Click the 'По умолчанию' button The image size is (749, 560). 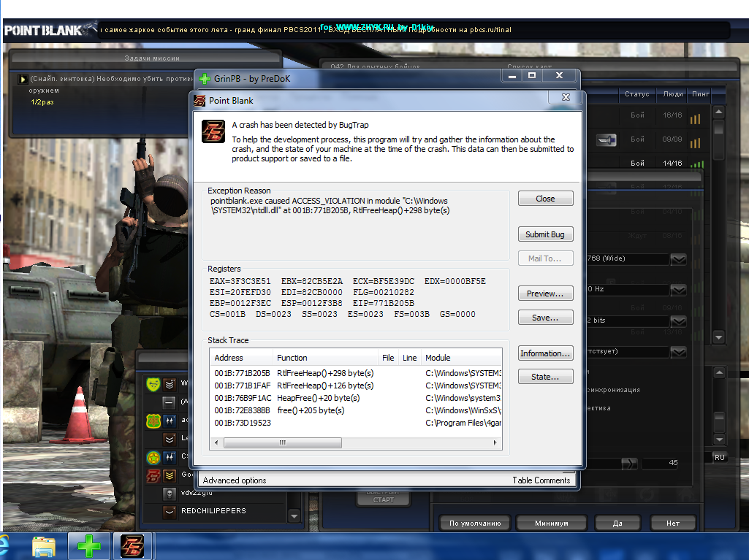coord(475,523)
